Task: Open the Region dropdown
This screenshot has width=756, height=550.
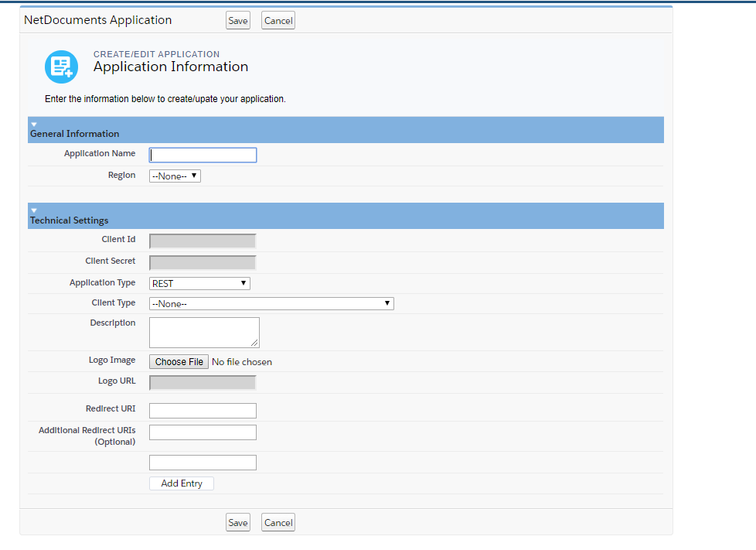Action: click(x=175, y=176)
